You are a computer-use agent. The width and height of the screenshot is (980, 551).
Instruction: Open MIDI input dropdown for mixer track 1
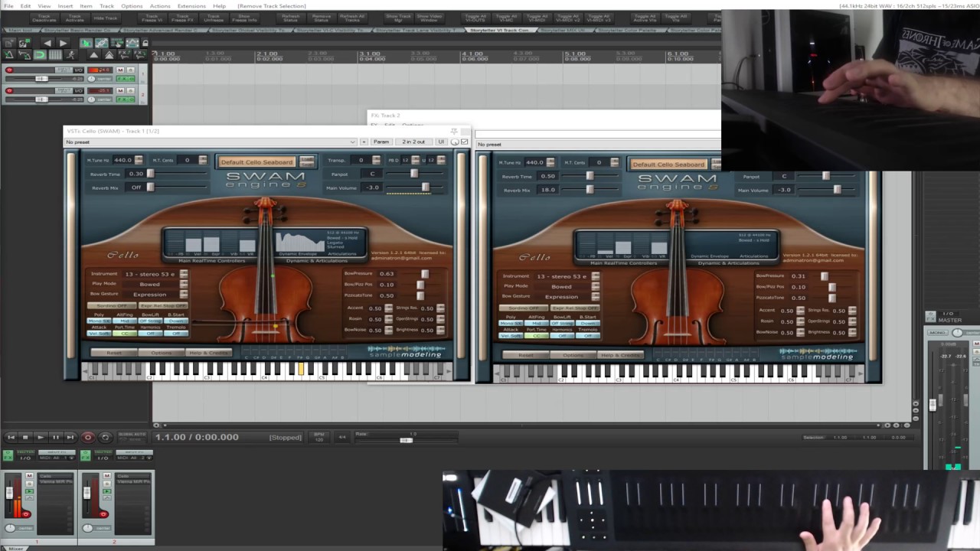point(55,457)
